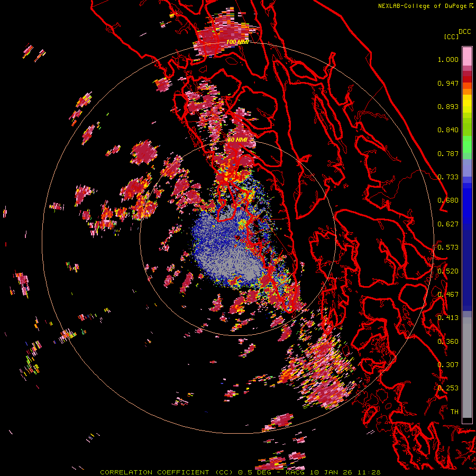Click the [CC] units label
Screen dimensions: 476x476
coord(451,36)
